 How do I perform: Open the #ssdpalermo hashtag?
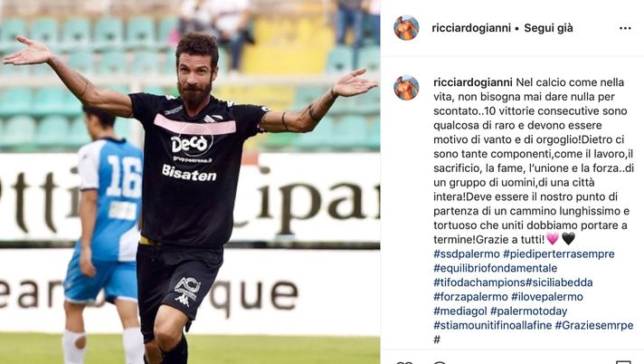tap(467, 254)
